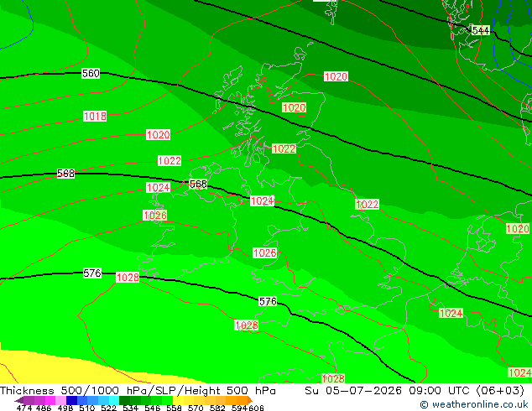Click the 1024 label over the Irish Sea
This screenshot has height=411, width=532.
tap(263, 200)
